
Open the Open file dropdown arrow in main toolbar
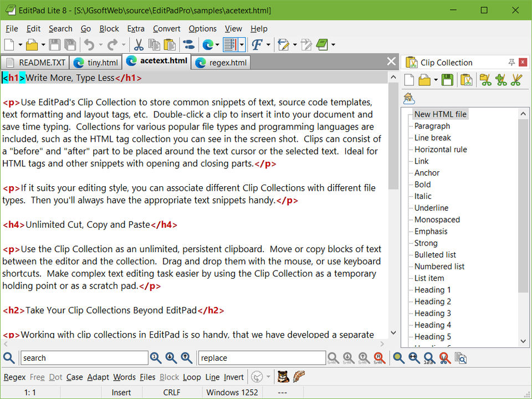[x=43, y=44]
